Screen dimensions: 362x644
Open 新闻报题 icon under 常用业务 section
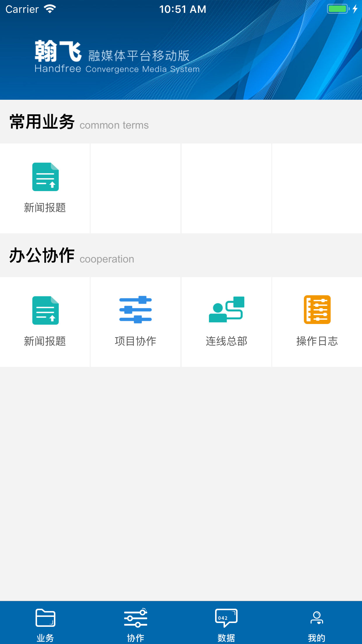45,177
